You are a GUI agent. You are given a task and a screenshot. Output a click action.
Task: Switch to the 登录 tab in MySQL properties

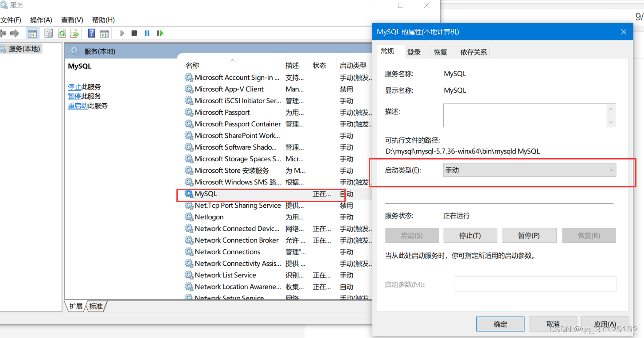click(x=414, y=52)
